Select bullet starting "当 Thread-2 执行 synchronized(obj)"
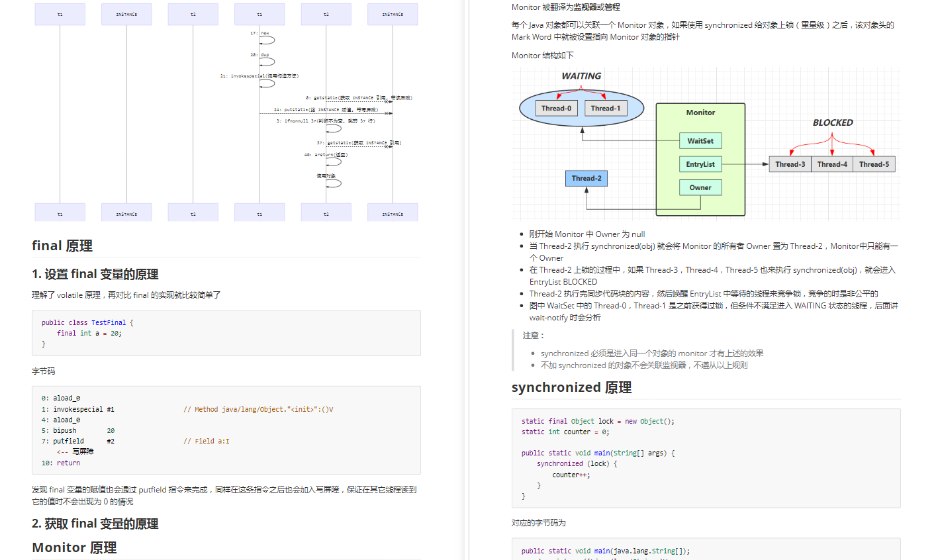This screenshot has width=936, height=560. click(714, 252)
